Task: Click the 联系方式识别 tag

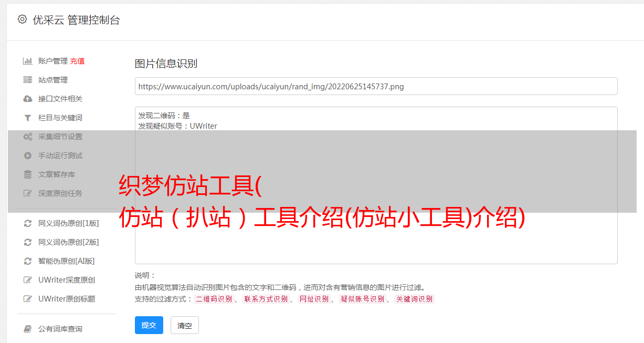Action: [266, 299]
